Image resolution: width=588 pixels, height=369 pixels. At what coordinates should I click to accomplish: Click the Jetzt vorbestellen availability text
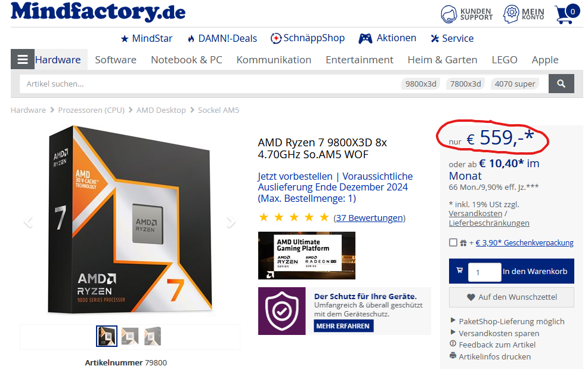[335, 187]
